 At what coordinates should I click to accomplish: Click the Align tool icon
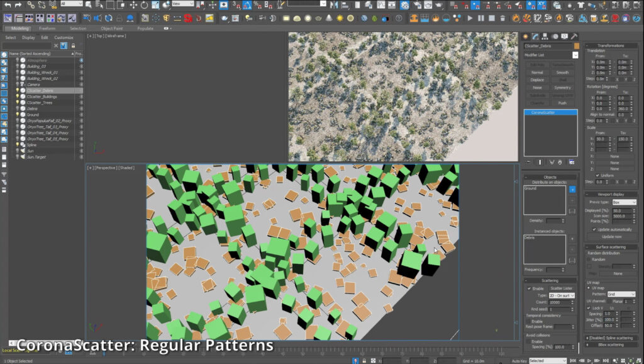345,5
